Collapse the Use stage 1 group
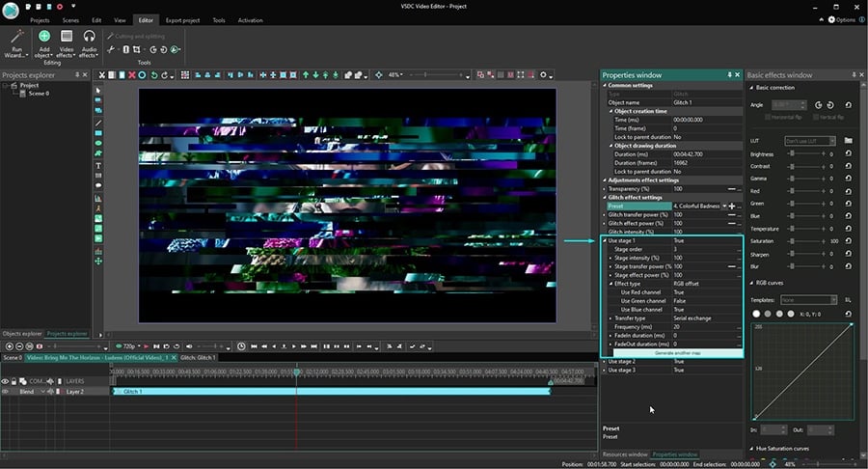Screen dimensions: 868x469 605,240
